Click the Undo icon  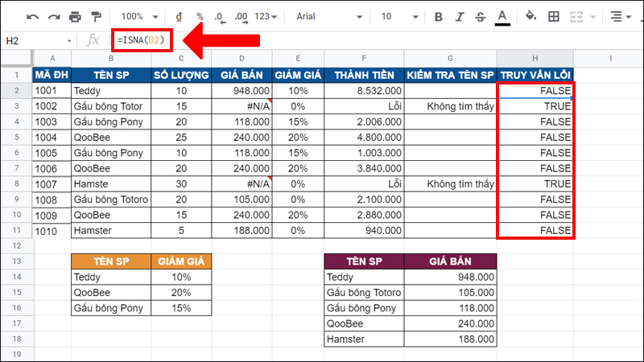point(33,16)
